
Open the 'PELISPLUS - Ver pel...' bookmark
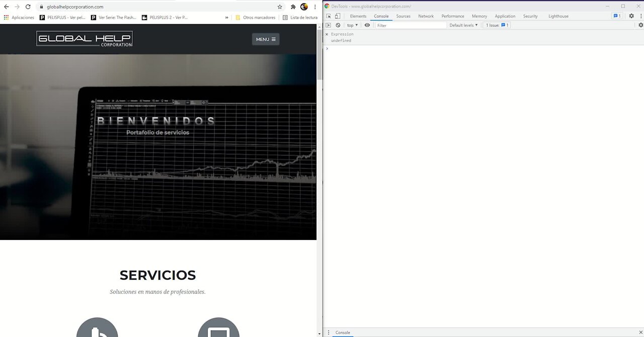click(63, 17)
